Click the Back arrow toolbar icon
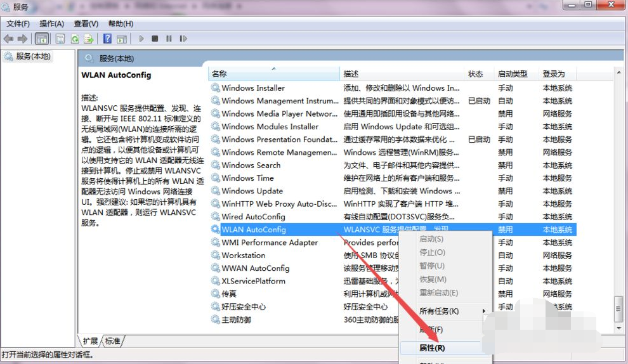Screen dimensions: 628x364 pyautogui.click(x=9, y=39)
